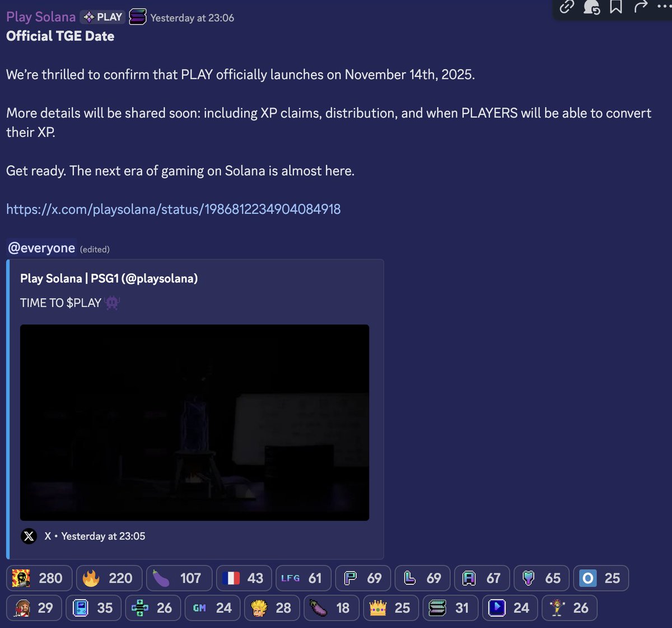Image resolution: width=672 pixels, height=628 pixels.
Task: Toggle the spiky blond hair reaction with 28
Action: (272, 608)
